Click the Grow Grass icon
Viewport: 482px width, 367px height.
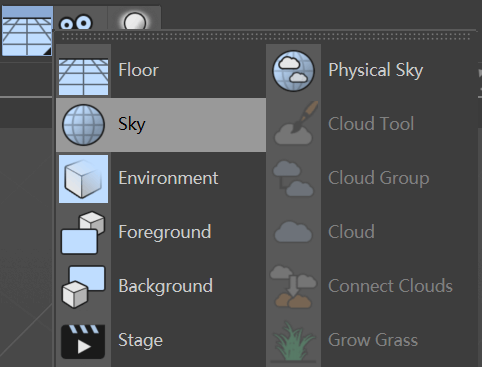pos(293,341)
